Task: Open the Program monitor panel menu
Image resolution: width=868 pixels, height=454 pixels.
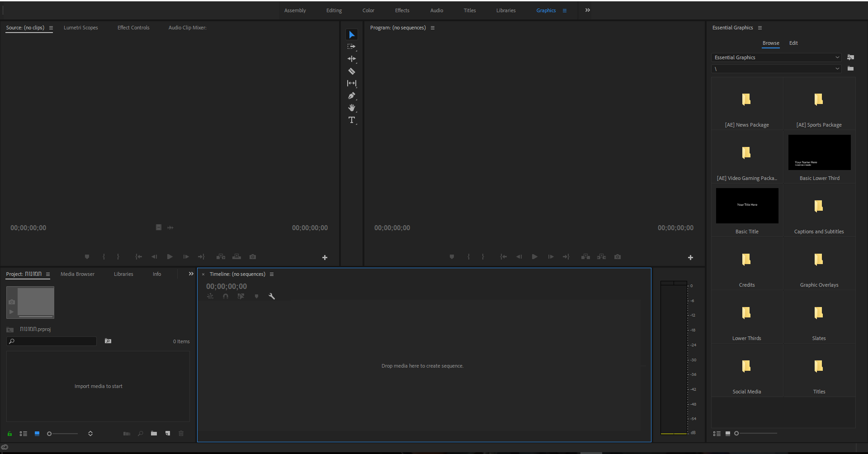Action: 433,28
